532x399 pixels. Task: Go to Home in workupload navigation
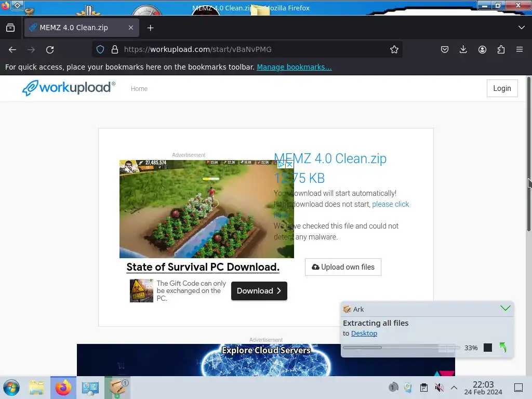pos(139,88)
